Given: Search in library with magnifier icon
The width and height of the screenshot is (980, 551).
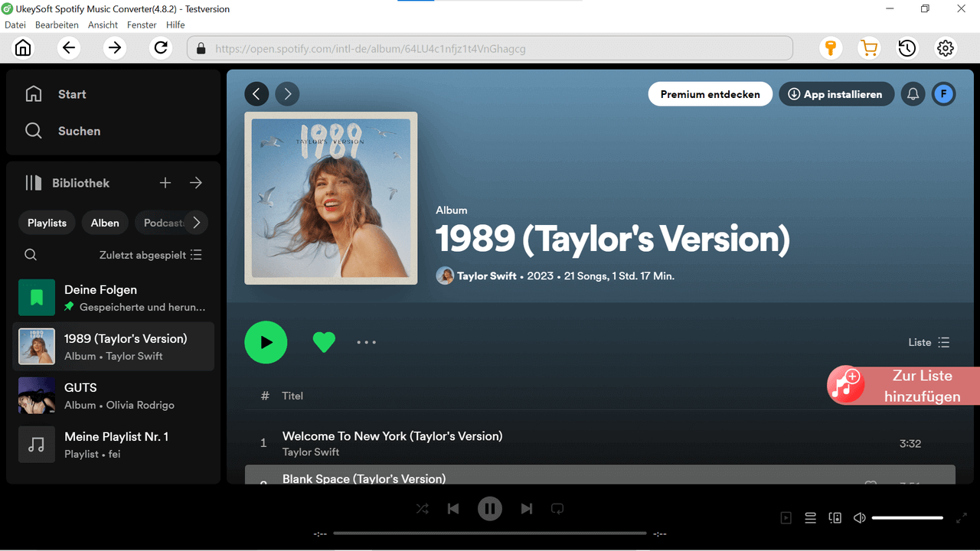Looking at the screenshot, I should point(31,255).
